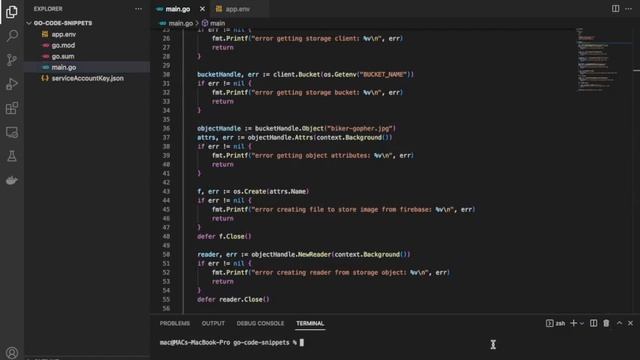Select the zsh terminal shell indicator

556,323
